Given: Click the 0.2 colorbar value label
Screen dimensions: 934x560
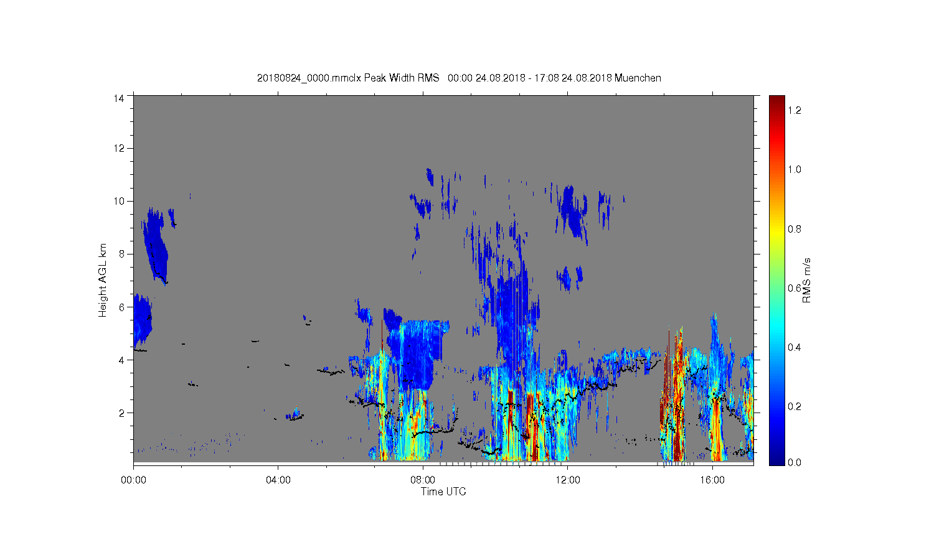Looking at the screenshot, I should [794, 406].
